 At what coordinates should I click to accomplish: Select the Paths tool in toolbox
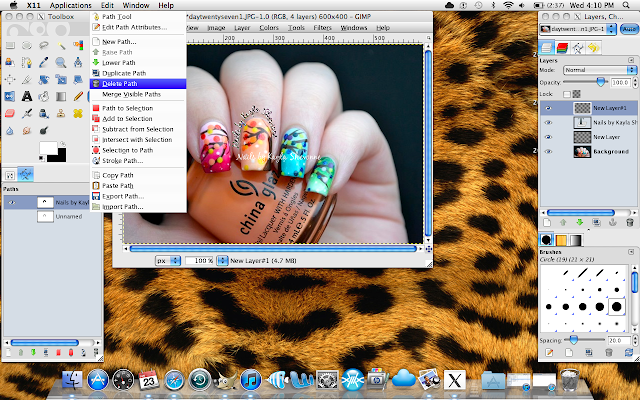tap(27, 62)
